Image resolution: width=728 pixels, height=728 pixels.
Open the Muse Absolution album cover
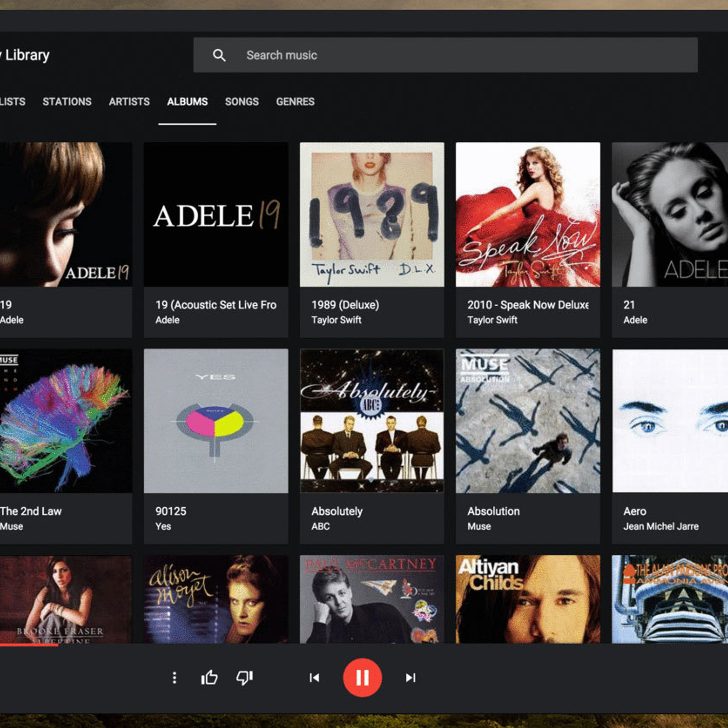pyautogui.click(x=528, y=421)
